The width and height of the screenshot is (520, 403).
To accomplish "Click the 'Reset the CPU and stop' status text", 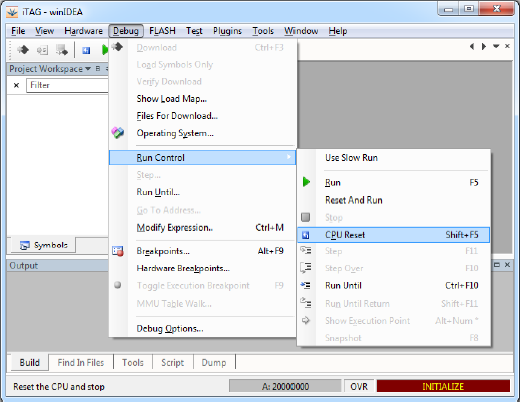I will pos(59,387).
